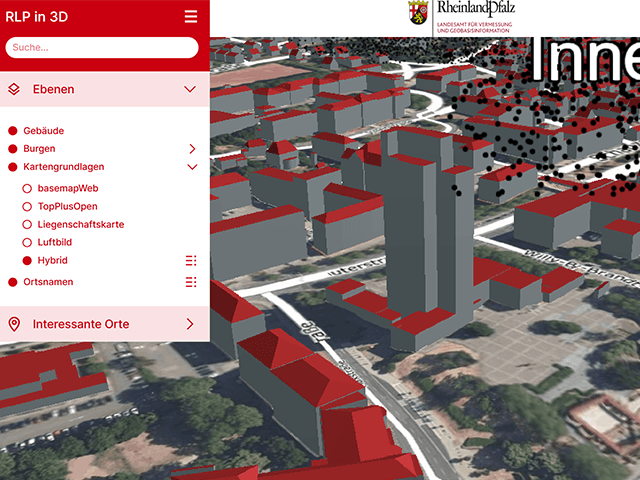Viewport: 640px width, 480px height.
Task: Select the Luftbild radio option
Action: click(27, 242)
